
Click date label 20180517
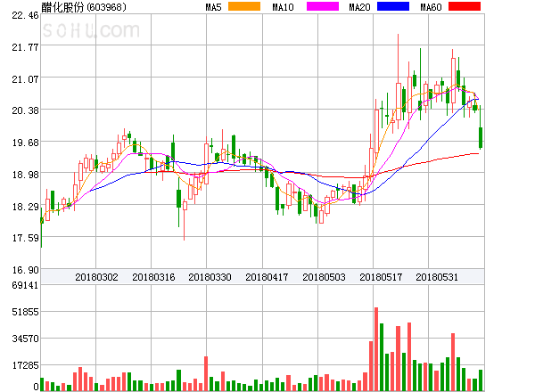[381, 277]
